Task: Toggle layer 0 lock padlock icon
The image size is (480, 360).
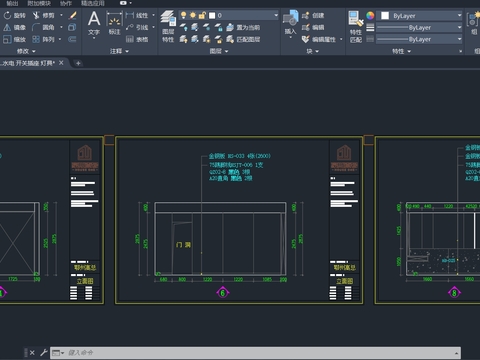Action: [202, 15]
